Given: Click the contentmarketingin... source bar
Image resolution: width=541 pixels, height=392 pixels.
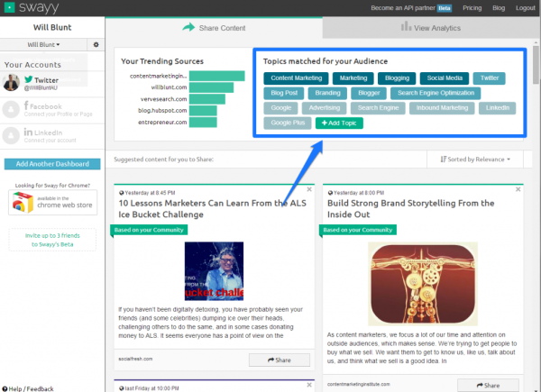Looking at the screenshot, I should (217, 76).
